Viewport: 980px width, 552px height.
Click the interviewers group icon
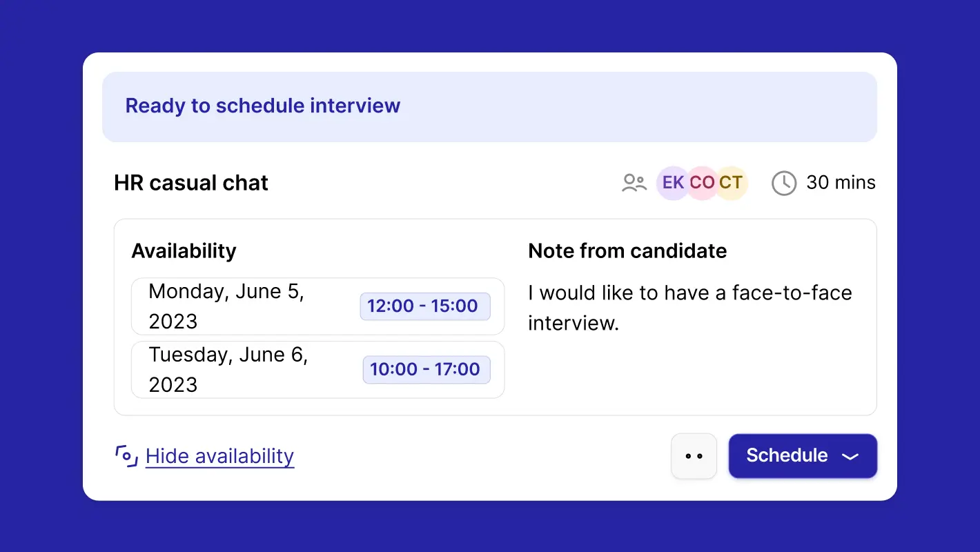(634, 183)
